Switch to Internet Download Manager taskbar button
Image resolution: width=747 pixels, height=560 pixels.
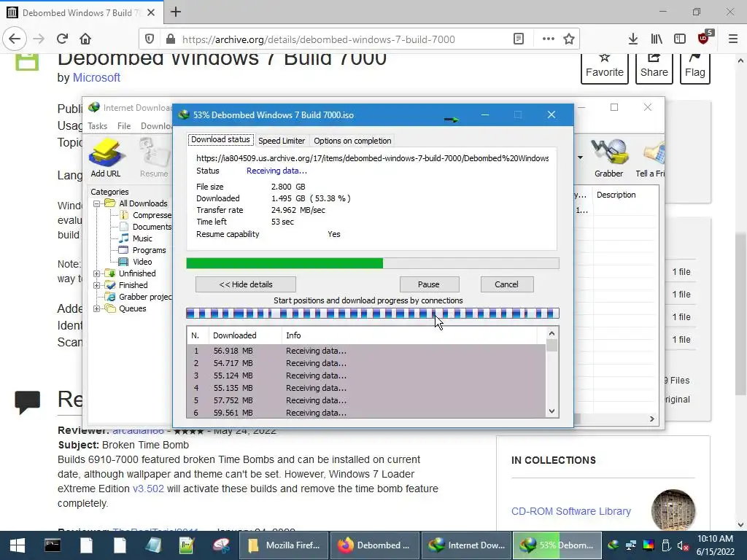(x=466, y=545)
